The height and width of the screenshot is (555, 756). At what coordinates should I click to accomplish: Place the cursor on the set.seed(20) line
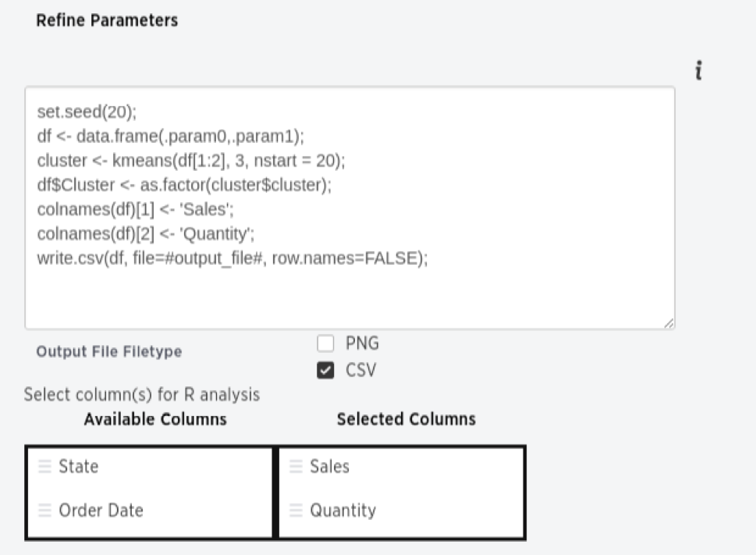point(87,112)
